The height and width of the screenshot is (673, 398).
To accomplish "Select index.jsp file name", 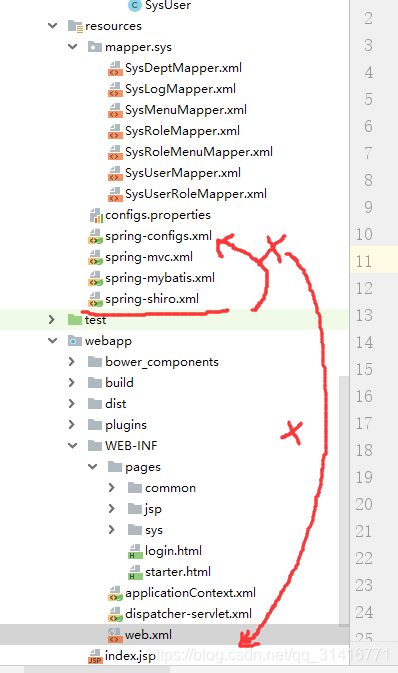I will click(130, 656).
